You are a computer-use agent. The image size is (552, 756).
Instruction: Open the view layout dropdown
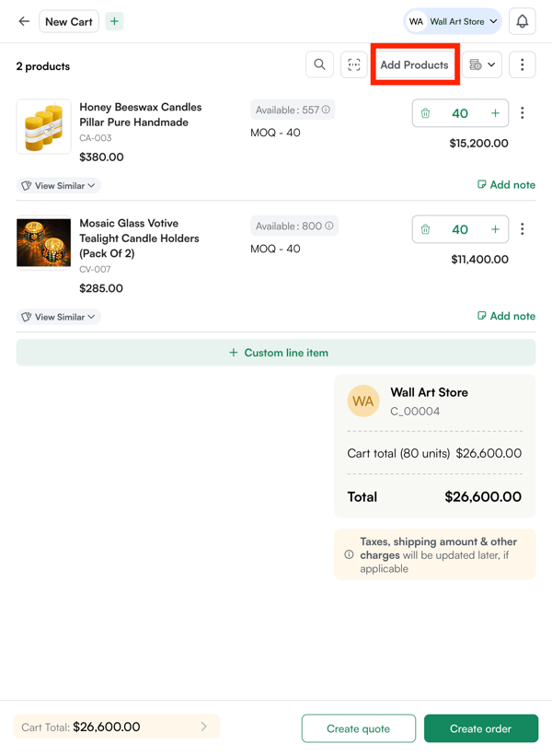(482, 64)
